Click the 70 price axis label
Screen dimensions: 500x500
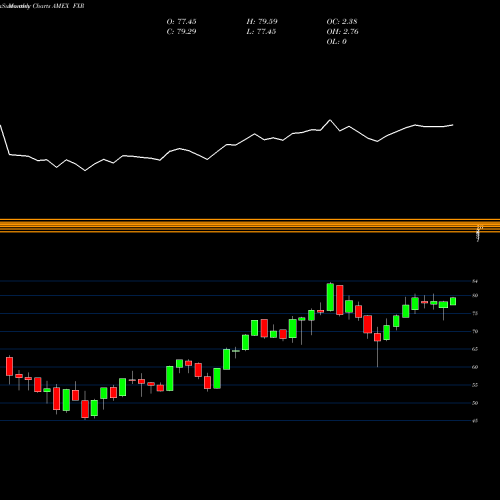tap(475, 331)
